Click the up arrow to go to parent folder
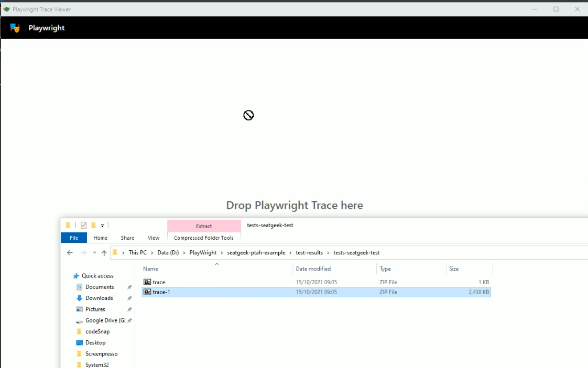588x368 pixels. pyautogui.click(x=104, y=252)
